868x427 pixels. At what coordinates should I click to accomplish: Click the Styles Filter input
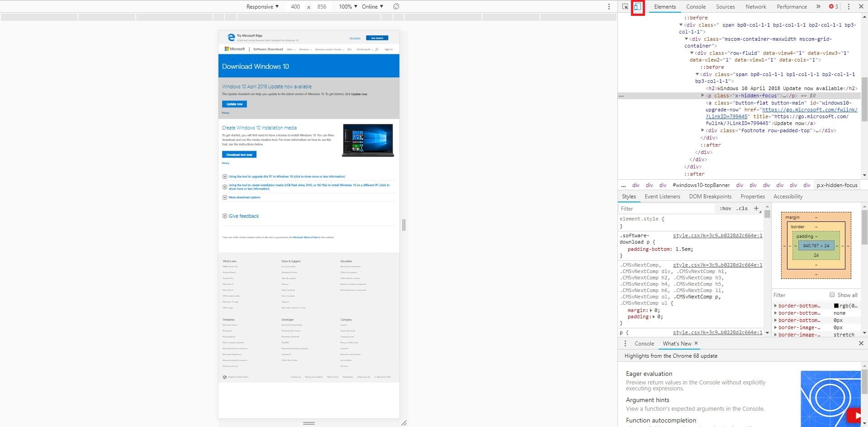(x=667, y=209)
